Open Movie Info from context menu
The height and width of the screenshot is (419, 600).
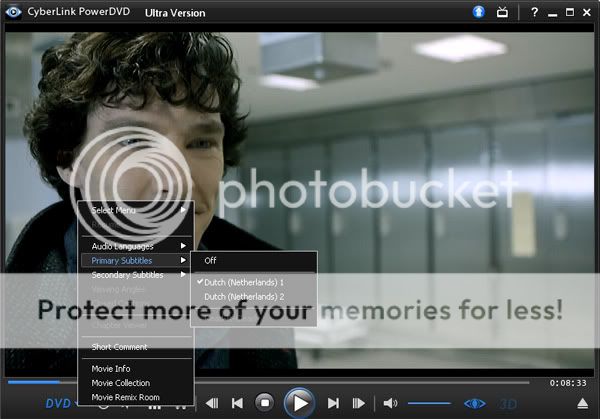pyautogui.click(x=136, y=368)
